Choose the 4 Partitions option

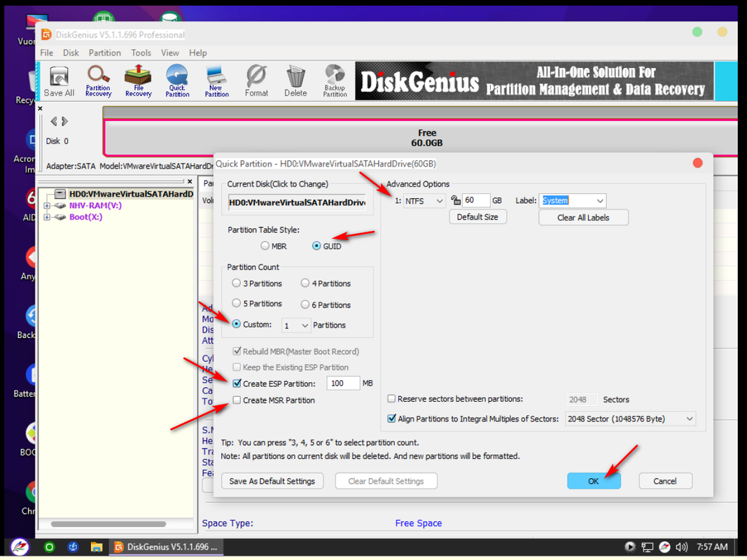click(326, 283)
